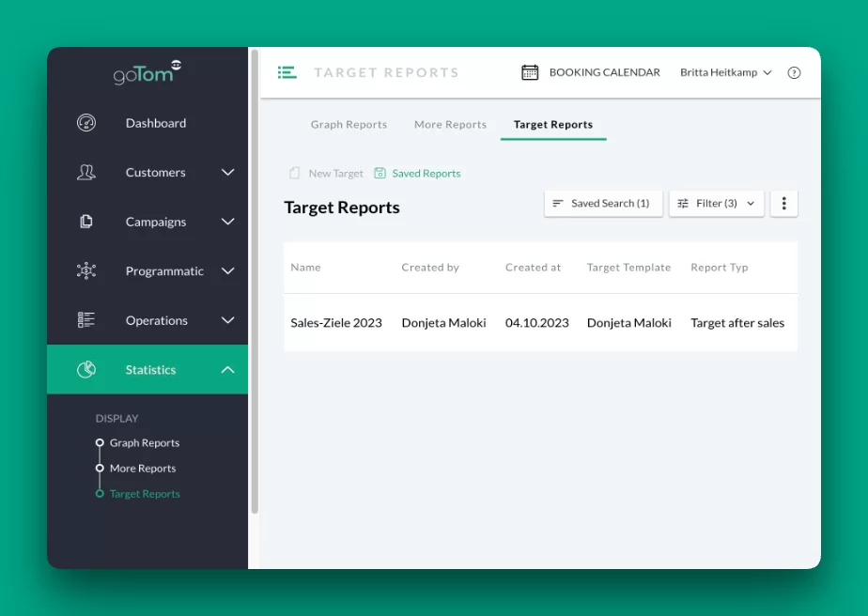
Task: Open the Sales-Ziele 2023 report row
Action: click(336, 323)
